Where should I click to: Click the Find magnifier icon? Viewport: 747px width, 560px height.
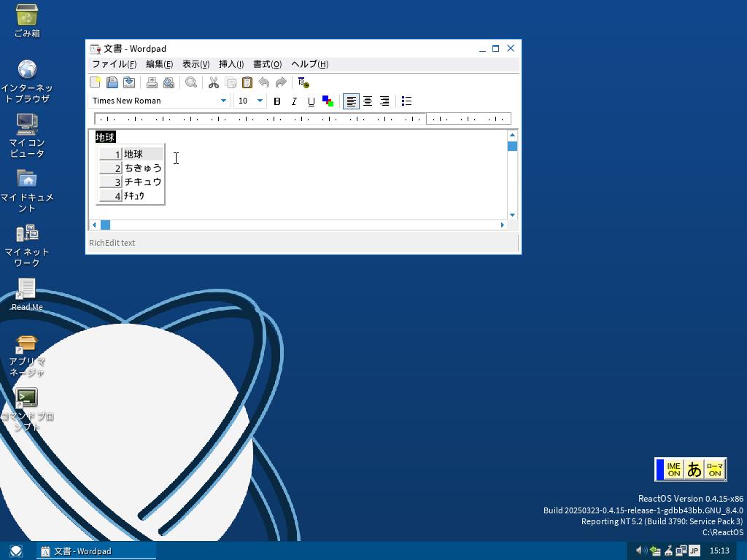(x=191, y=82)
